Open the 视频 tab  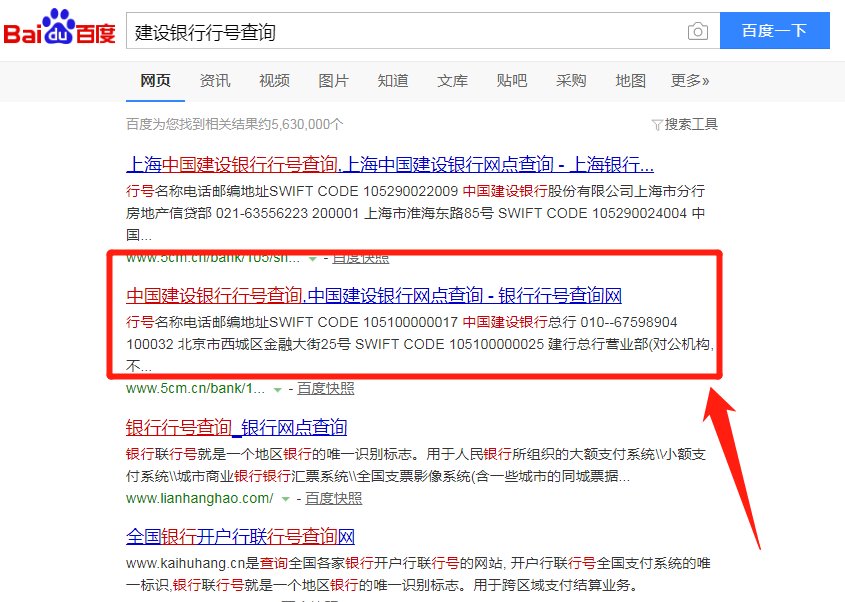tap(274, 81)
